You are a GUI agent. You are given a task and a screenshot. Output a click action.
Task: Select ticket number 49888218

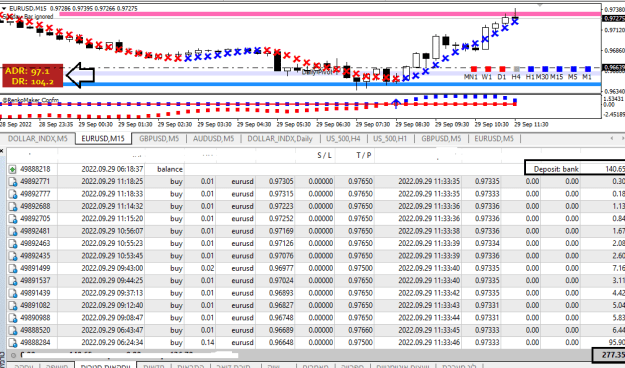pyautogui.click(x=35, y=169)
